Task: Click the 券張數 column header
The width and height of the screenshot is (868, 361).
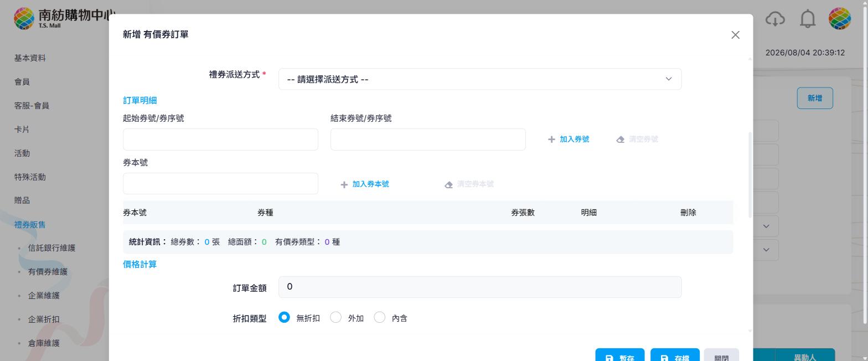Action: [523, 213]
